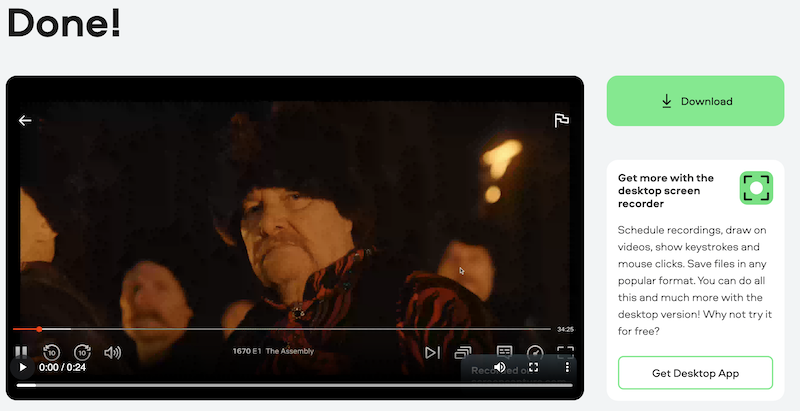The width and height of the screenshot is (800, 411).
Task: Click the 34:25 remaining time label
Action: click(x=565, y=329)
